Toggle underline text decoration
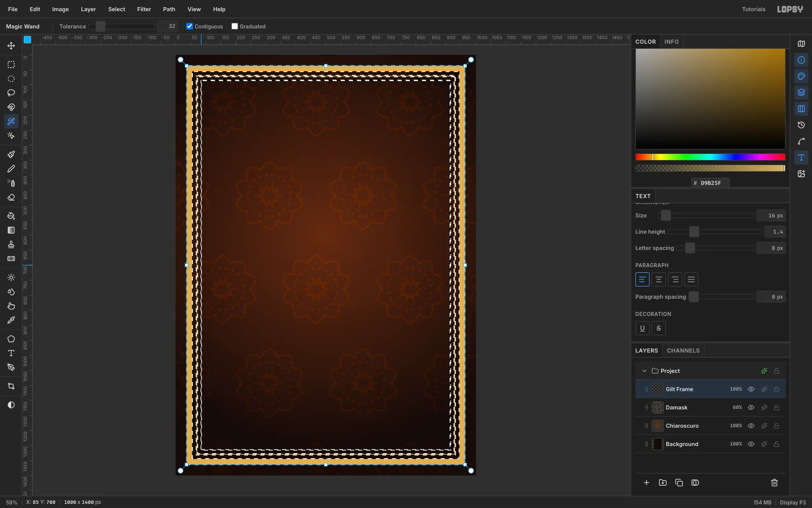Screen dimensions: 812x508 tap(642, 328)
